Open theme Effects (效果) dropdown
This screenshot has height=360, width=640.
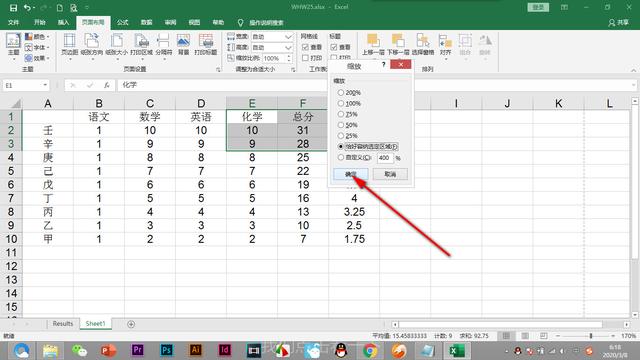pos(37,58)
